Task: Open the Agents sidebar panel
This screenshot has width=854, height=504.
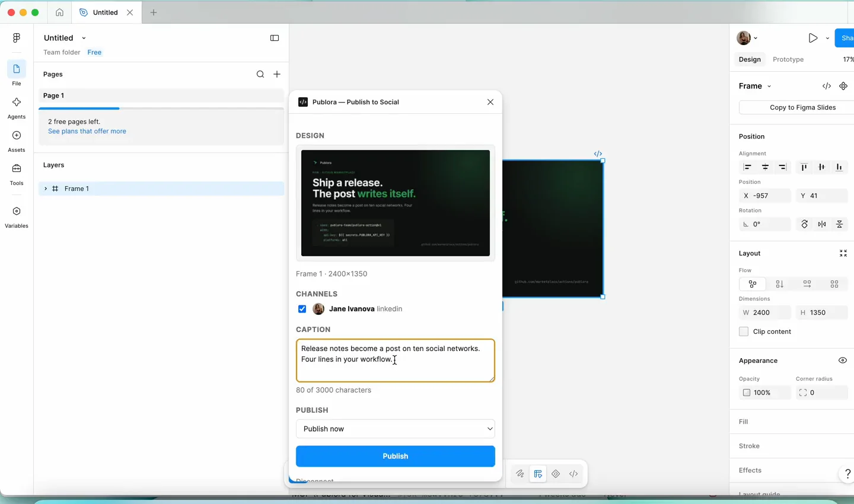Action: [17, 107]
